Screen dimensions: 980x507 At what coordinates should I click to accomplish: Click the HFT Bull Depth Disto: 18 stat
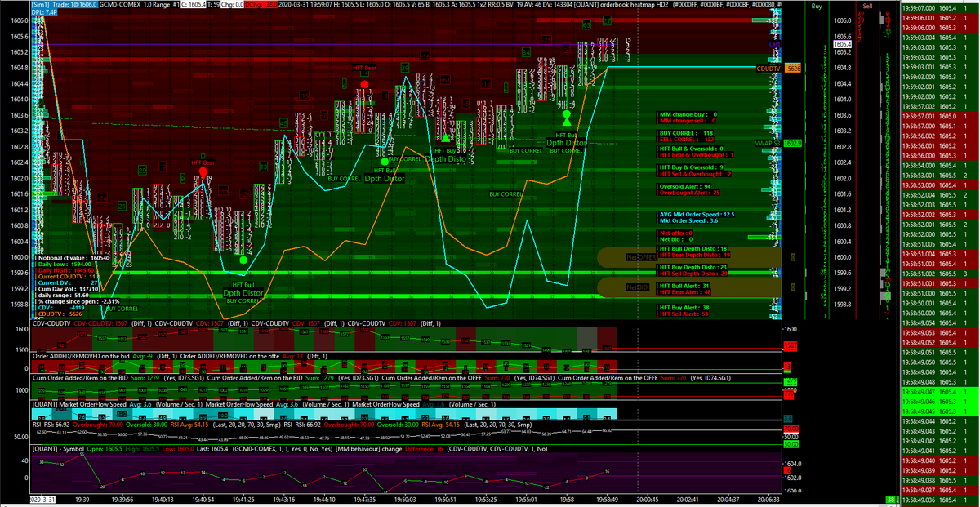tap(693, 248)
